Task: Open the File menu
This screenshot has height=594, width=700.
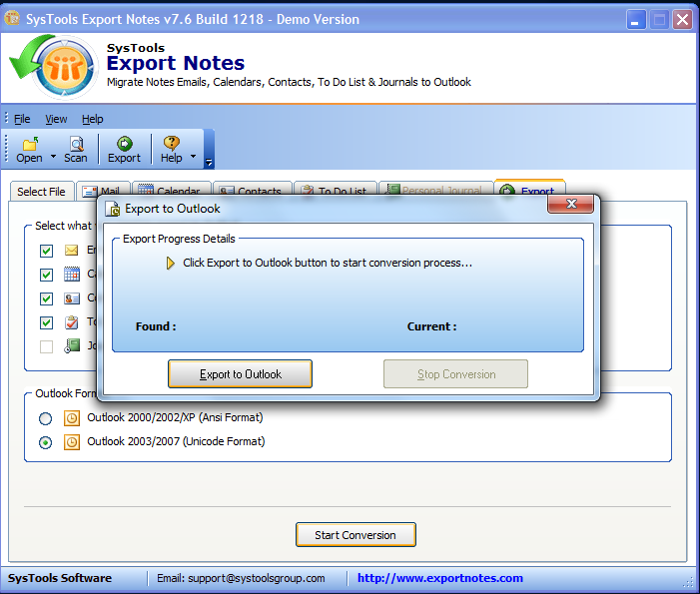Action: [22, 119]
